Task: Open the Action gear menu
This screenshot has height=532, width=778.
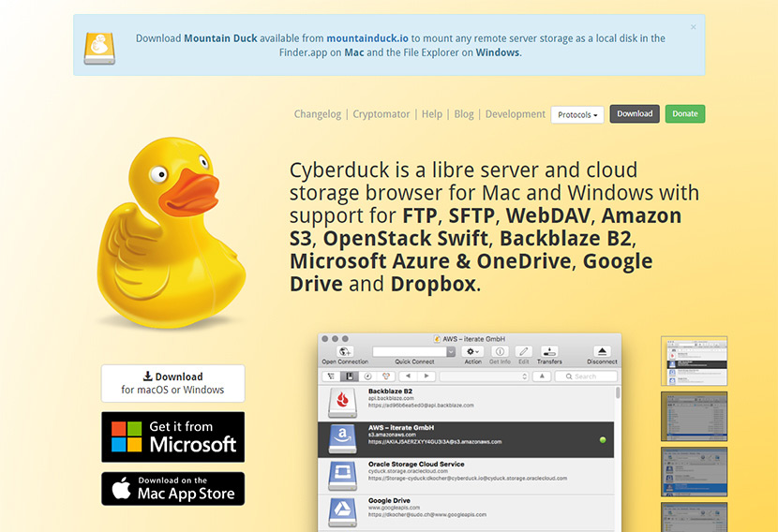Action: (472, 351)
